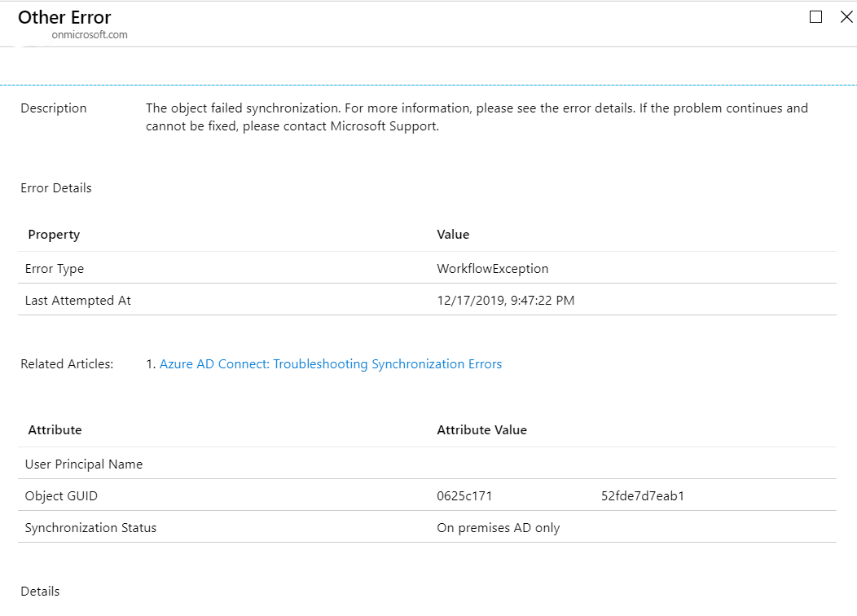The image size is (857, 616).
Task: Click the Value column header
Action: tap(453, 234)
